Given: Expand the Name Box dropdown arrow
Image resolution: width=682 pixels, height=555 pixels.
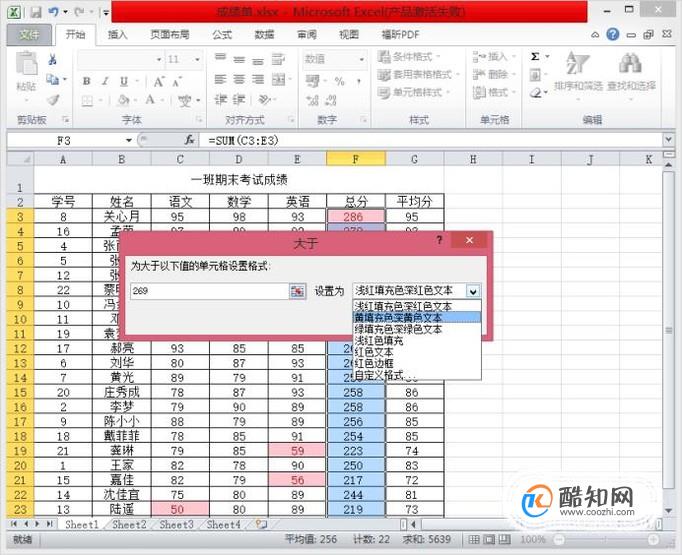Looking at the screenshot, I should click(x=129, y=140).
